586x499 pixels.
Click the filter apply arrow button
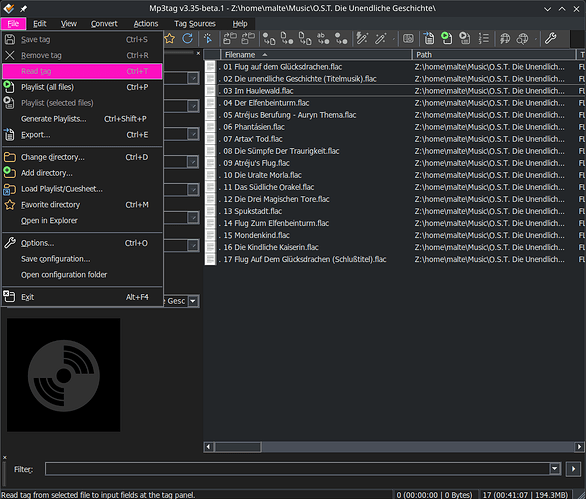(x=573, y=469)
